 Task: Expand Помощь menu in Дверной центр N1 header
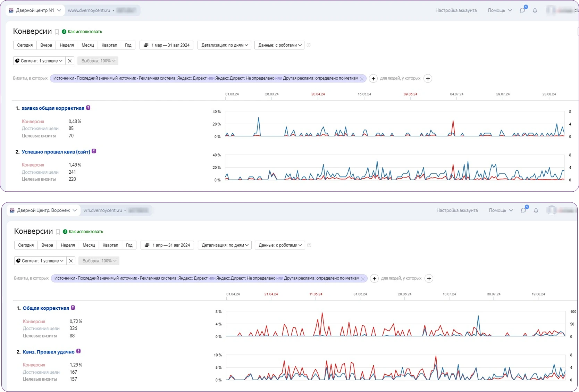point(500,10)
